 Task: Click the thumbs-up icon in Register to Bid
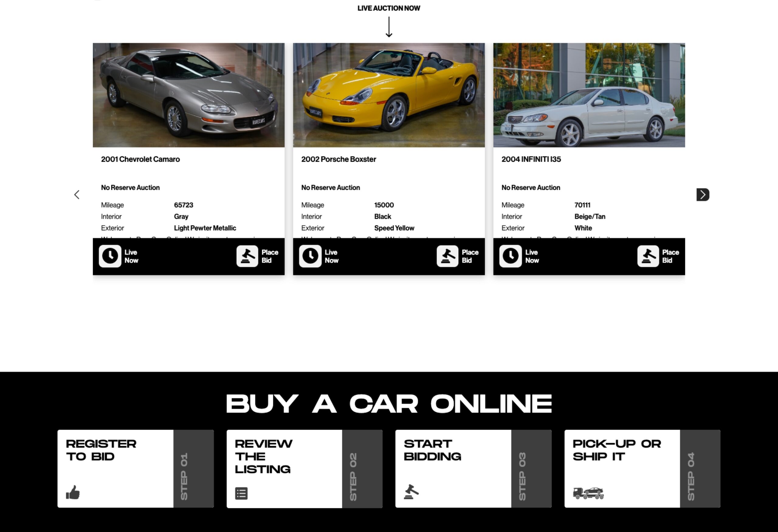[73, 492]
